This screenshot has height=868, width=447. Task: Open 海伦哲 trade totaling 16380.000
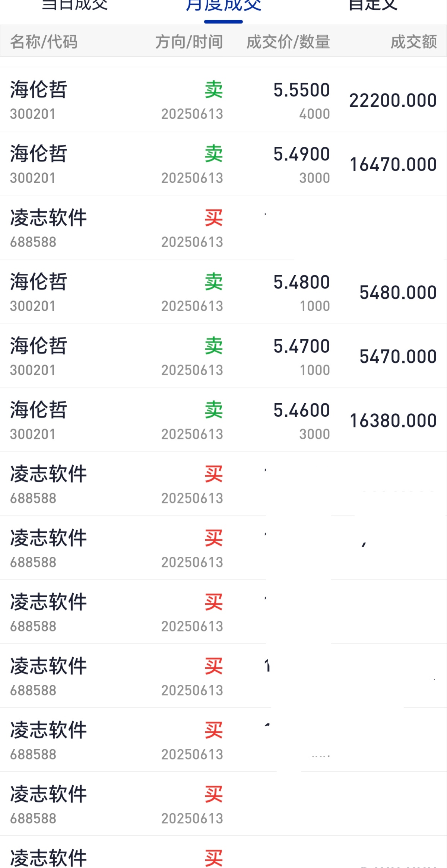click(223, 420)
